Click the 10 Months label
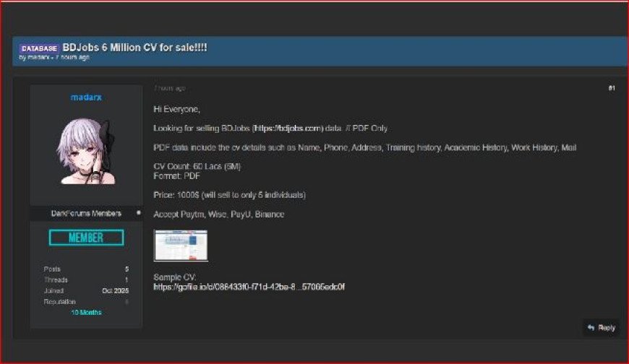Image resolution: width=629 pixels, height=364 pixels. click(86, 312)
